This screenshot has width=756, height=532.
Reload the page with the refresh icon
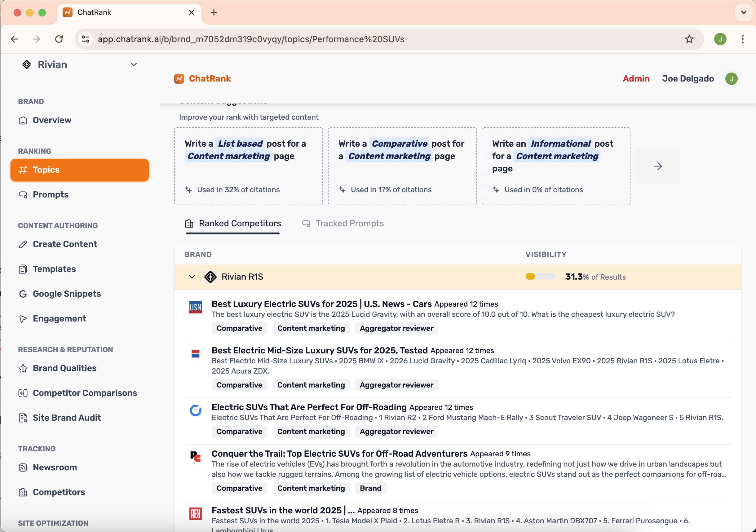(59, 39)
